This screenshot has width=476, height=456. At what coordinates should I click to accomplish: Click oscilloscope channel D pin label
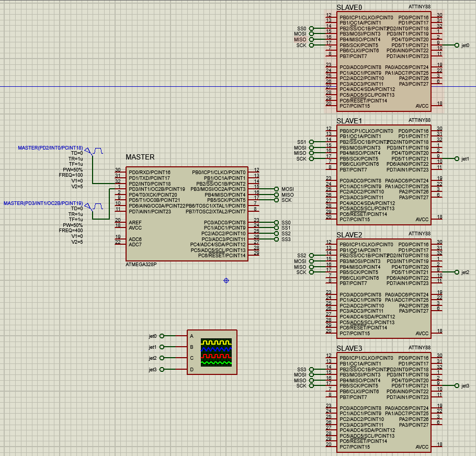191,369
